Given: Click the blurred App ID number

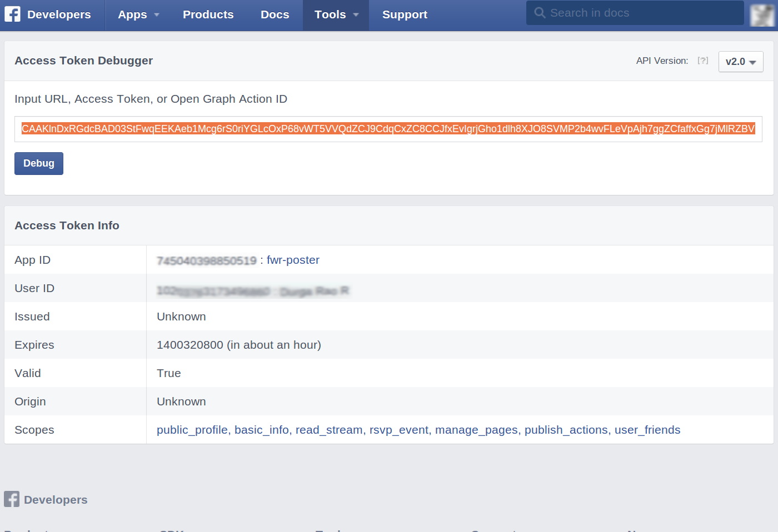Looking at the screenshot, I should (207, 260).
